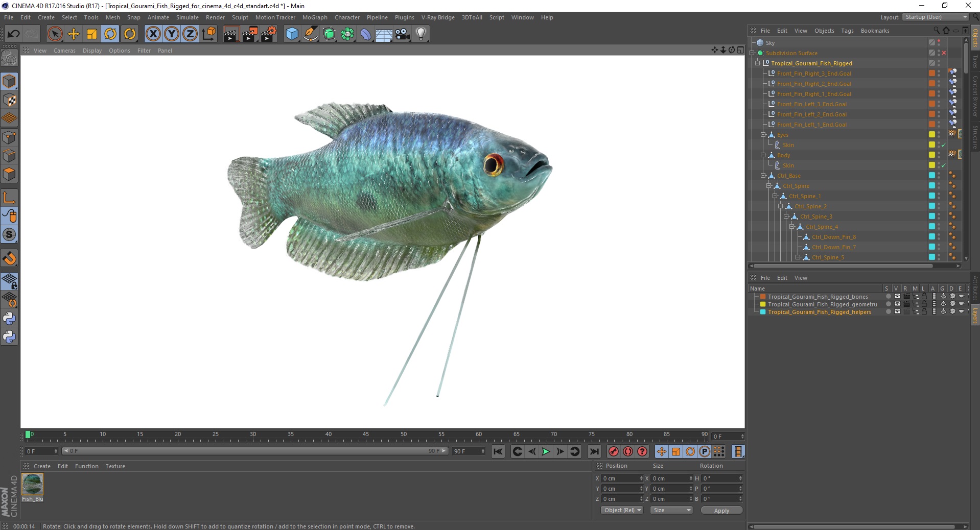Select the Rotate tool
980x530 pixels.
click(x=110, y=34)
